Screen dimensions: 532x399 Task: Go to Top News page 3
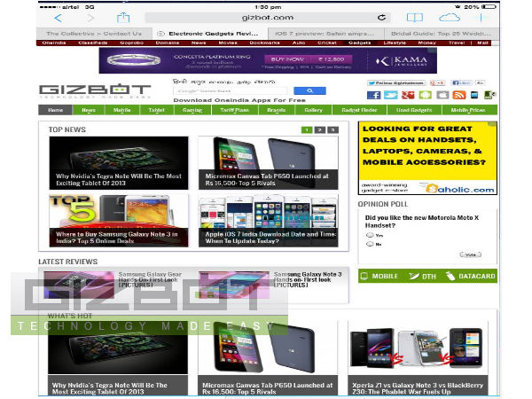pyautogui.click(x=332, y=130)
